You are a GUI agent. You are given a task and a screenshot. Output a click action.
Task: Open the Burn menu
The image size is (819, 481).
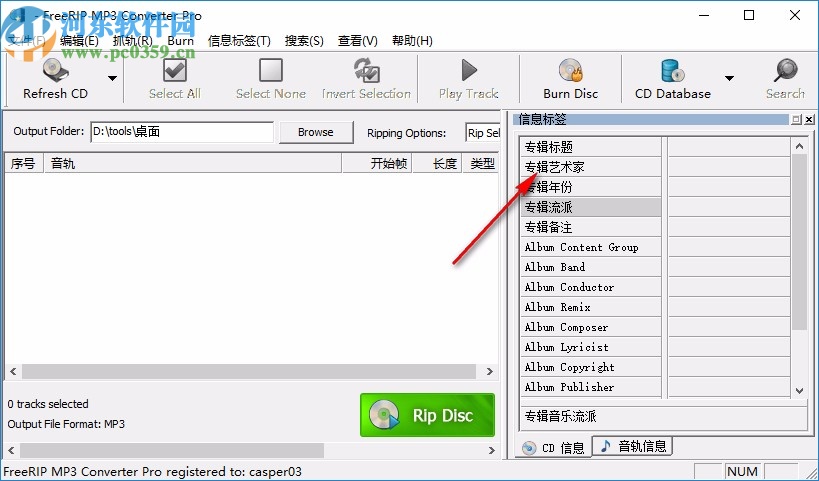(x=181, y=41)
